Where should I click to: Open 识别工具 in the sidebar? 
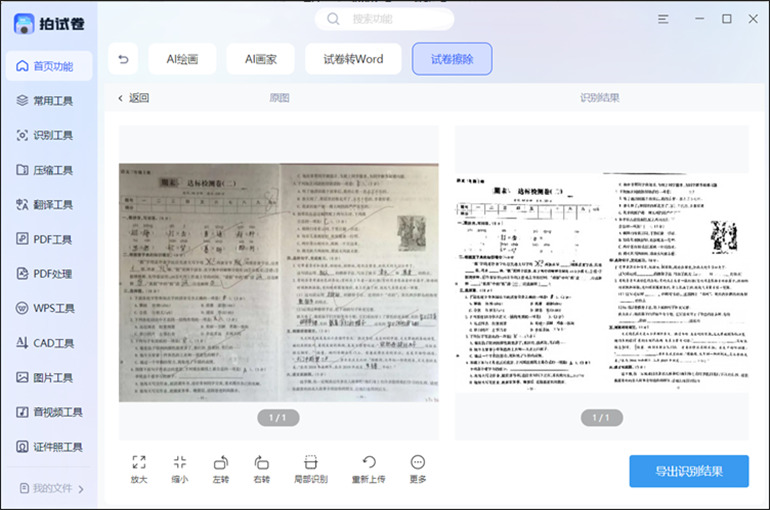tap(45, 135)
